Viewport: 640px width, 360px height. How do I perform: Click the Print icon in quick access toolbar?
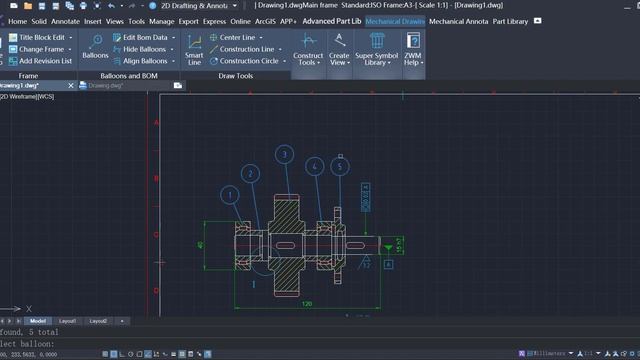coord(83,6)
